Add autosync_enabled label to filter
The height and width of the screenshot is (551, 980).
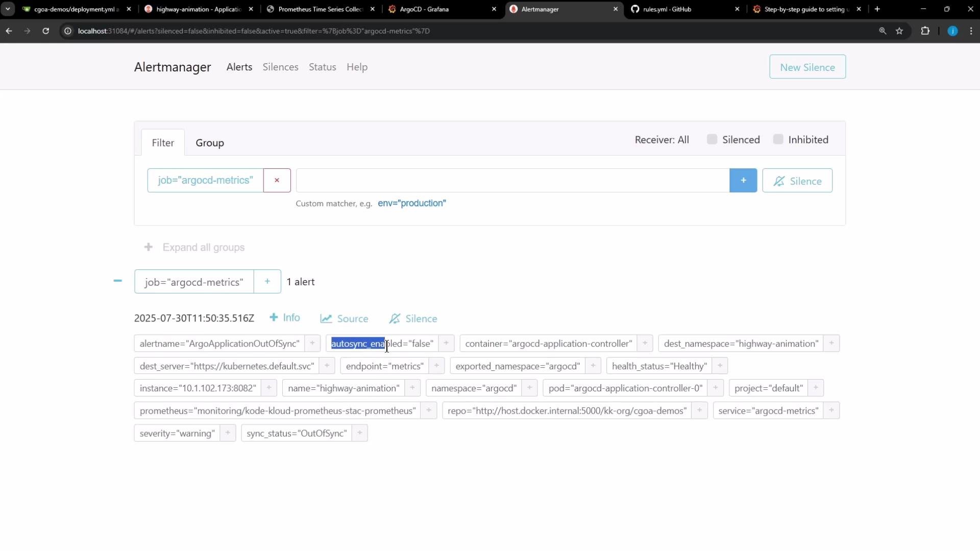click(446, 343)
